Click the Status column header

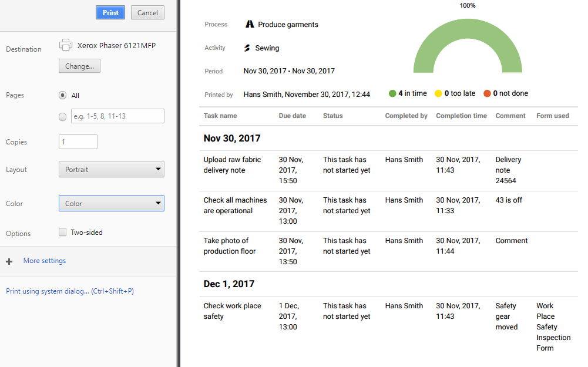[x=333, y=116]
